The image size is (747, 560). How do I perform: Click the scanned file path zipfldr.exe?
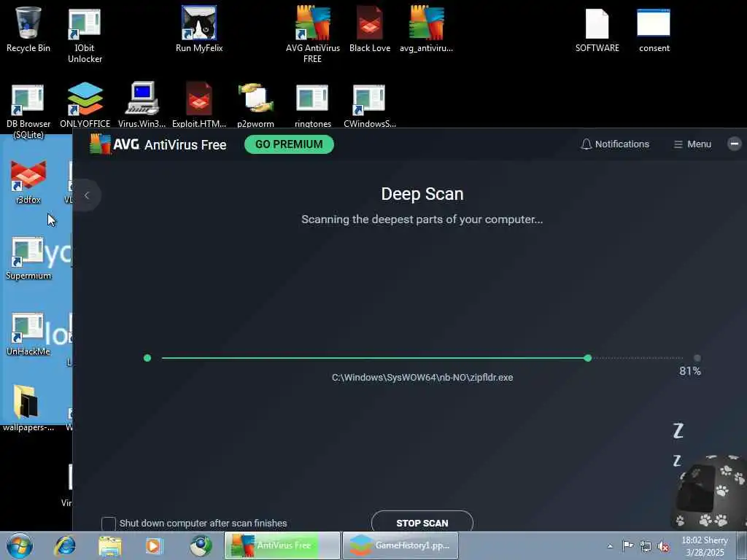(422, 377)
